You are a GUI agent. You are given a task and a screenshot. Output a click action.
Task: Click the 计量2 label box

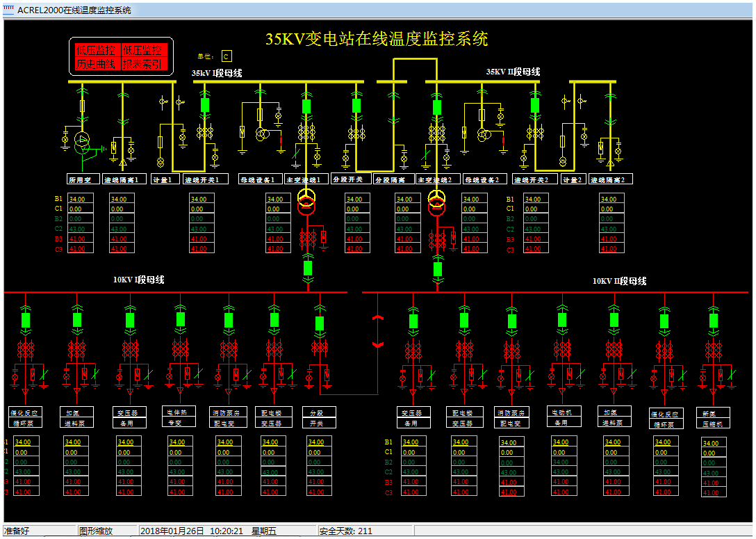[573, 179]
